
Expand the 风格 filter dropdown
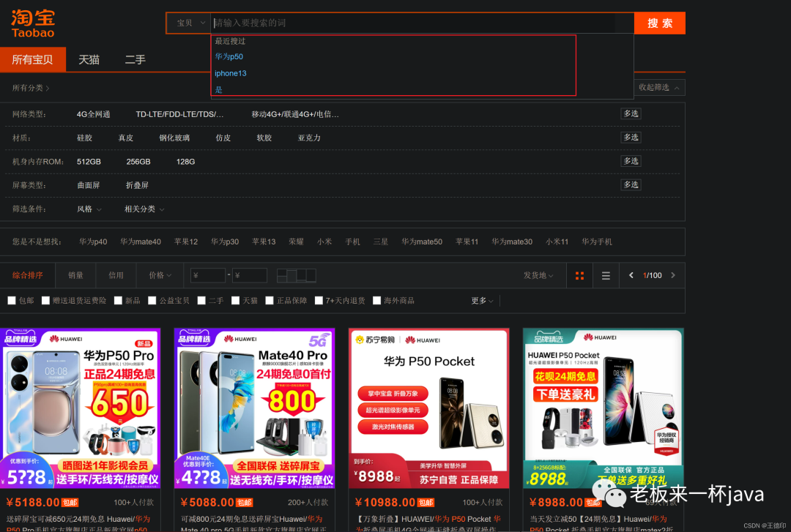[x=89, y=209]
